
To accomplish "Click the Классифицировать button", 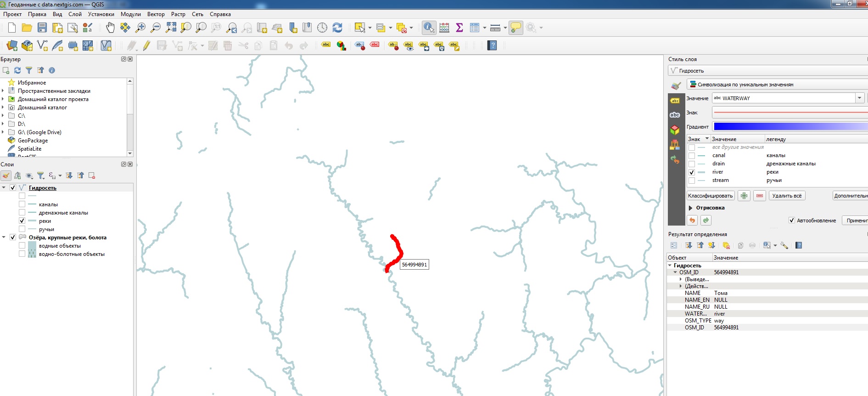I will point(711,196).
